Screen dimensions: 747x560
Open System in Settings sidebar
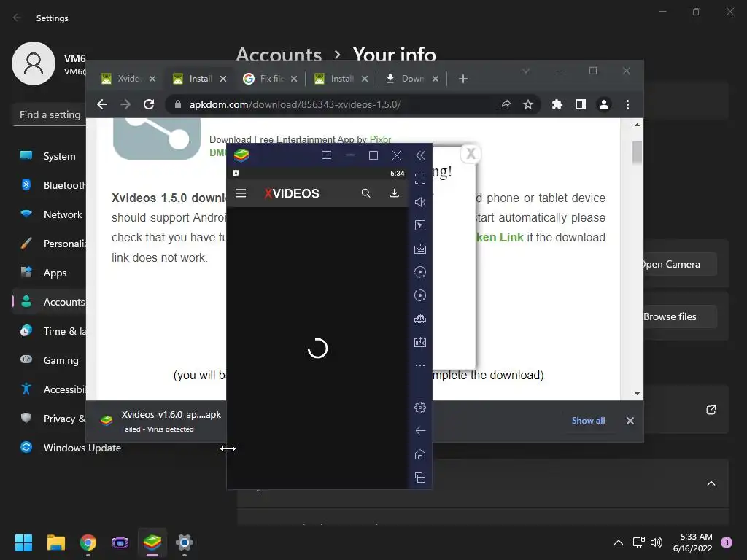point(49,156)
